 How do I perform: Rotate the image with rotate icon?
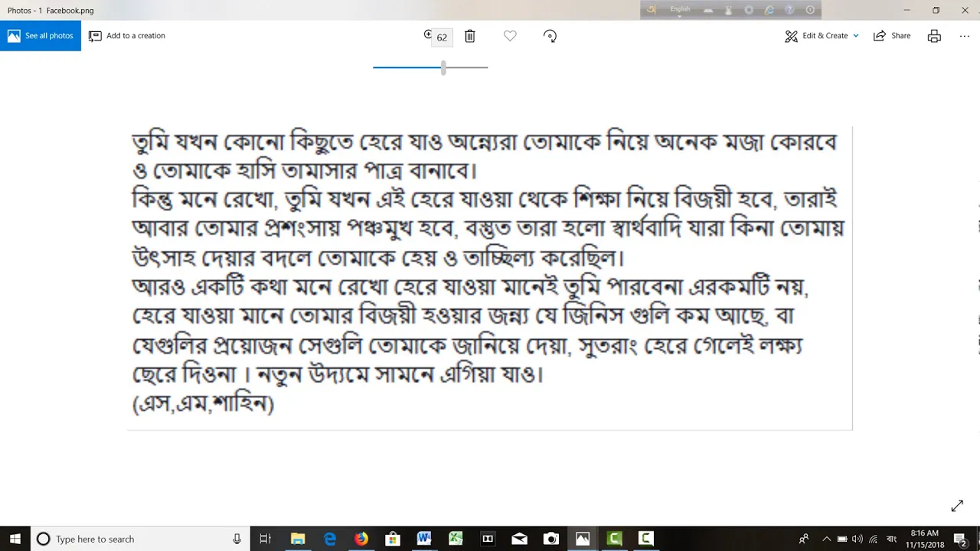[x=550, y=36]
